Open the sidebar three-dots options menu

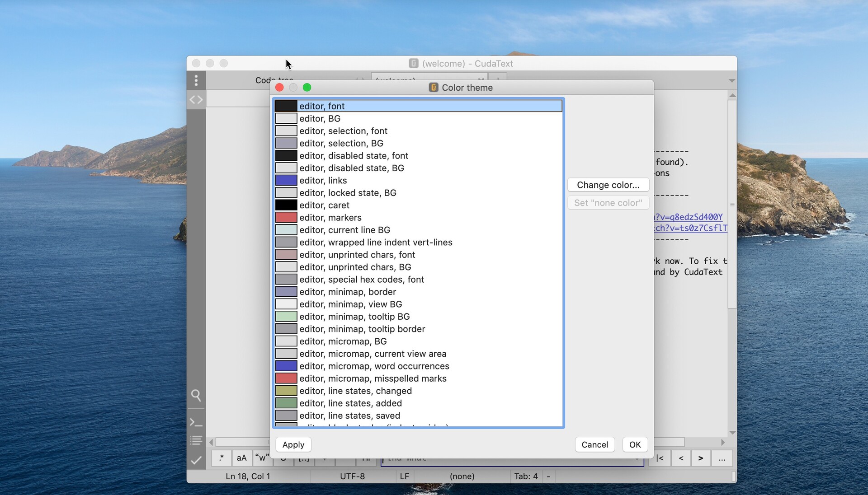(x=196, y=80)
